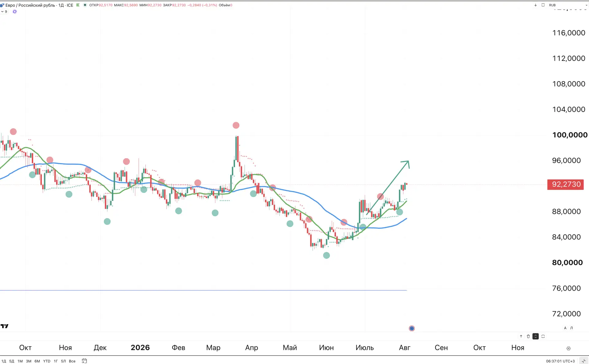The image size is (589, 364).
Task: Select the 3М time range
Action: 29,361
